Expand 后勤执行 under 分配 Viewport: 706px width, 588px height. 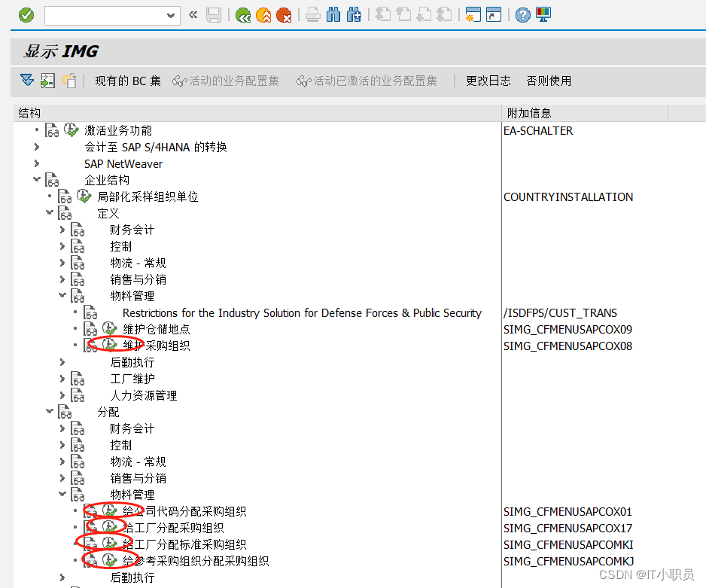pos(62,577)
